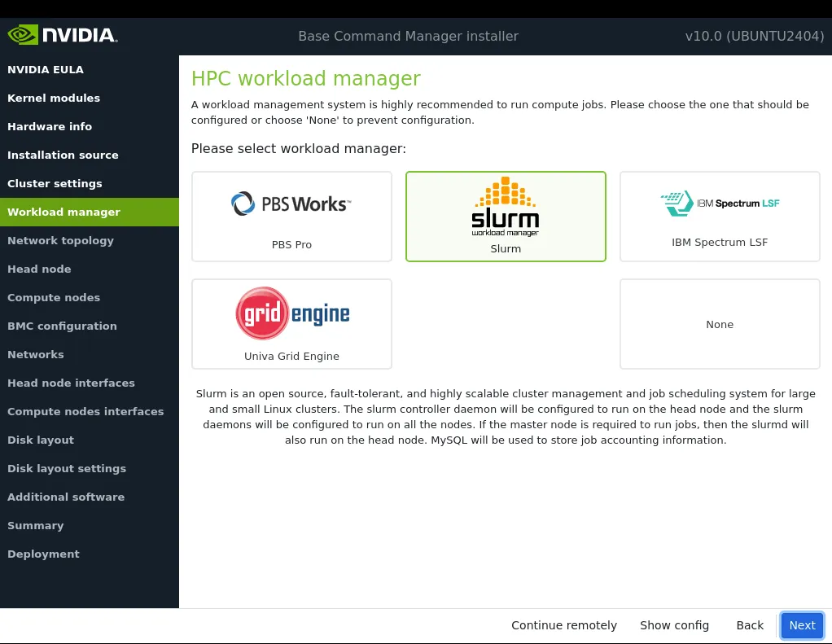Click the NVIDIA logo in header
Image resolution: width=832 pixels, height=644 pixels.
[x=63, y=35]
